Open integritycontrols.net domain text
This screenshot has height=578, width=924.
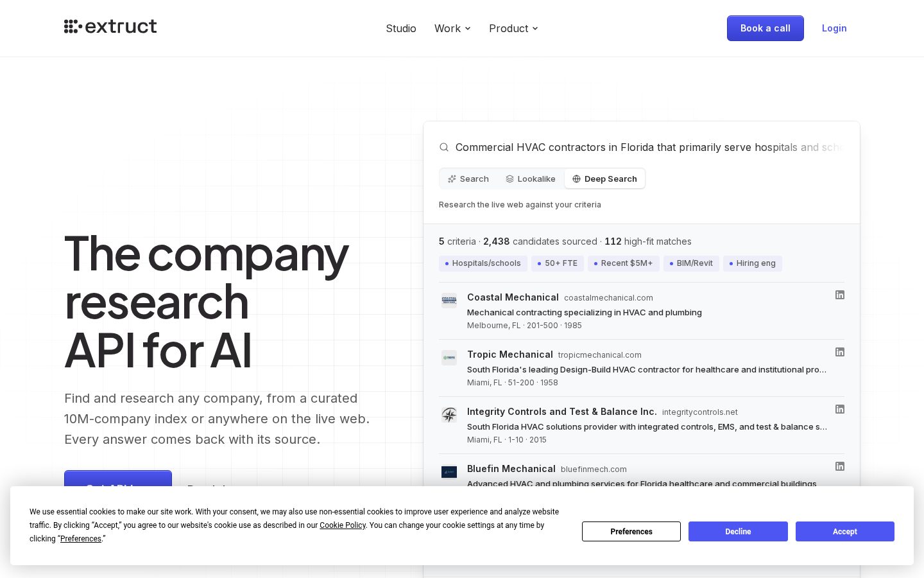(x=699, y=412)
